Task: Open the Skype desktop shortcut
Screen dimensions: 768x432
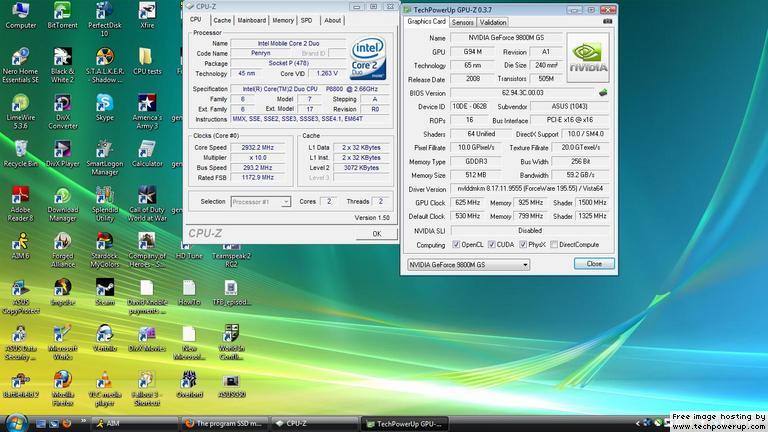Action: 104,104
